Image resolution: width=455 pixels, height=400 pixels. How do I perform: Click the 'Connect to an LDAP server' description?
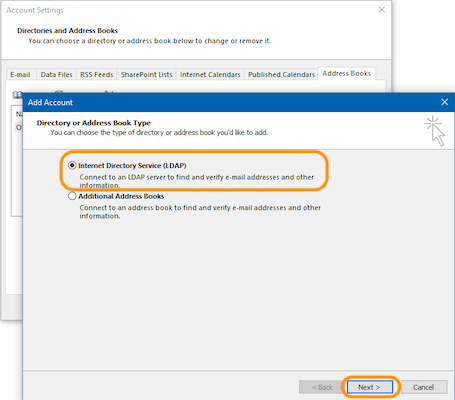[196, 181]
